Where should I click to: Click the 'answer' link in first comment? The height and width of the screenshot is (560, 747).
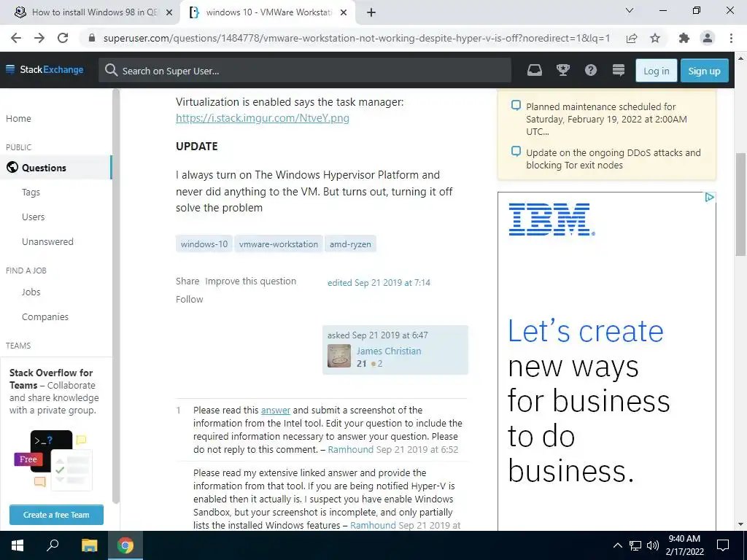(x=275, y=411)
